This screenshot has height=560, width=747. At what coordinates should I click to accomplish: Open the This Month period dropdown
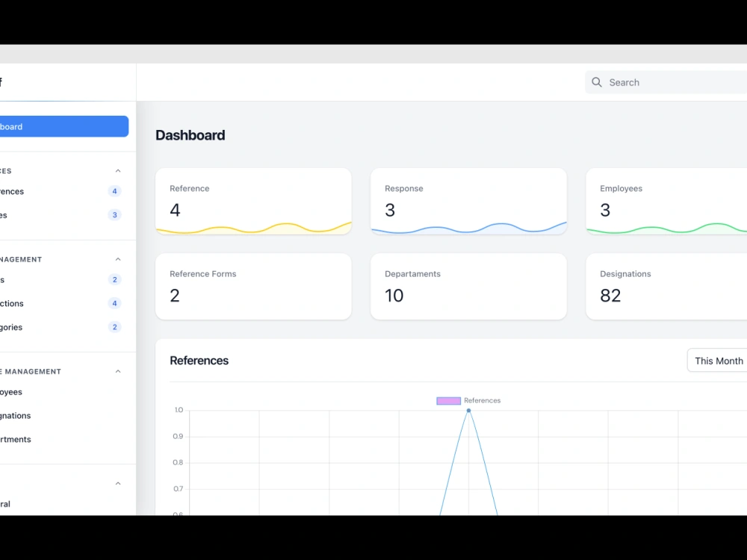pos(719,360)
